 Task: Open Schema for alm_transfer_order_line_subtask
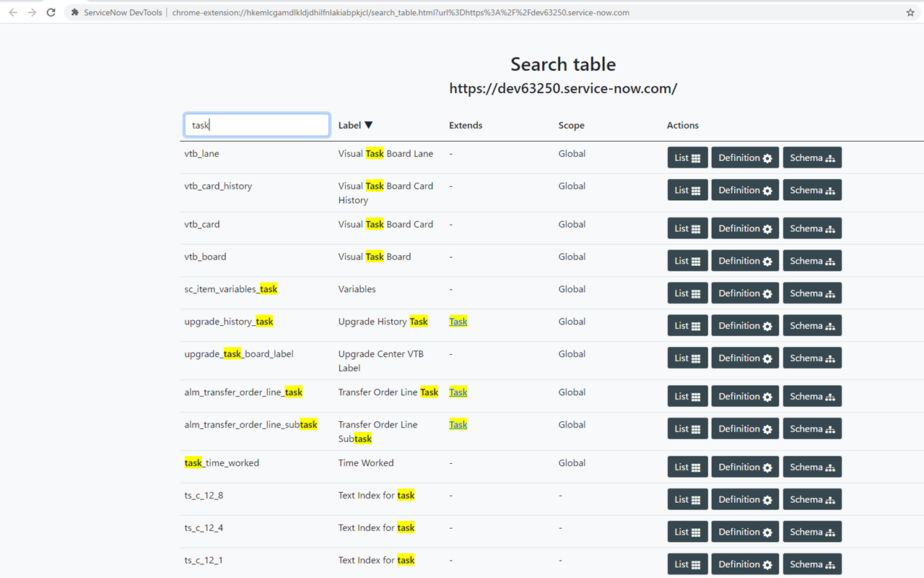click(x=812, y=429)
